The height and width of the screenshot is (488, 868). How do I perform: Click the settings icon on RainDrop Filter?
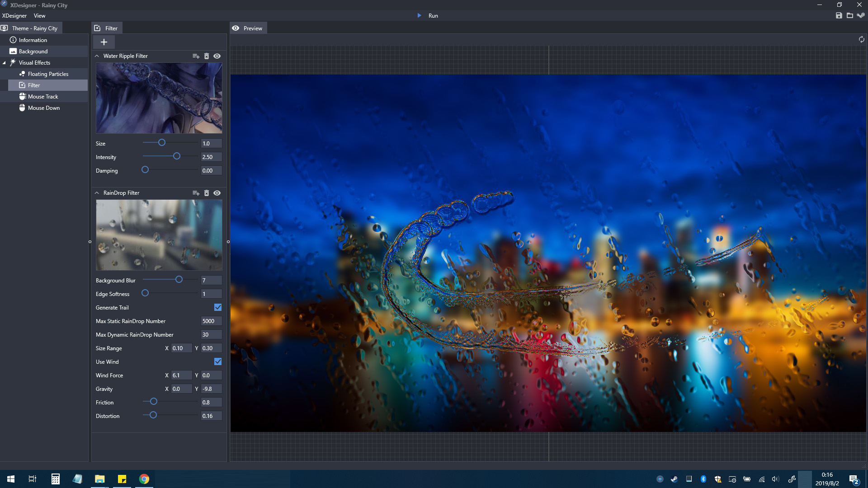tap(196, 192)
